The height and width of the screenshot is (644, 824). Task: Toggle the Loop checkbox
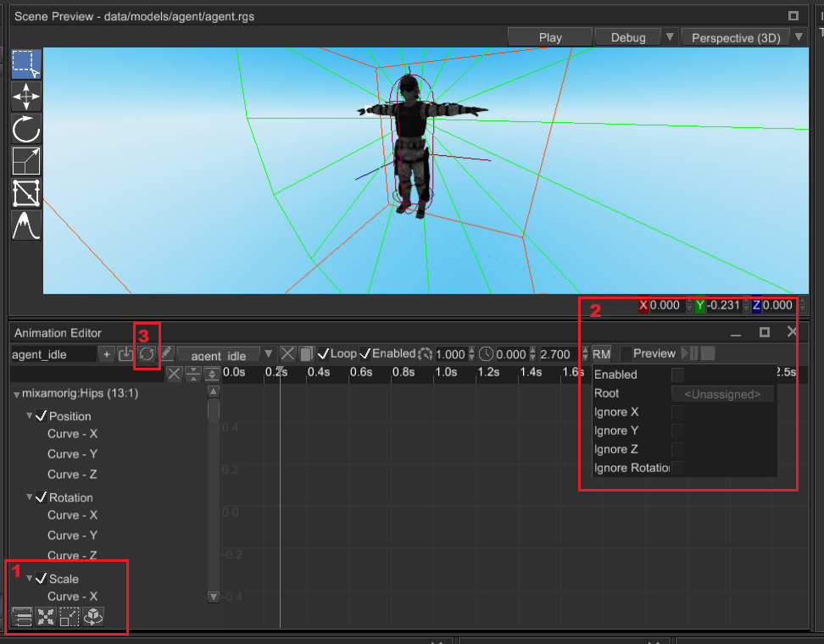point(323,353)
